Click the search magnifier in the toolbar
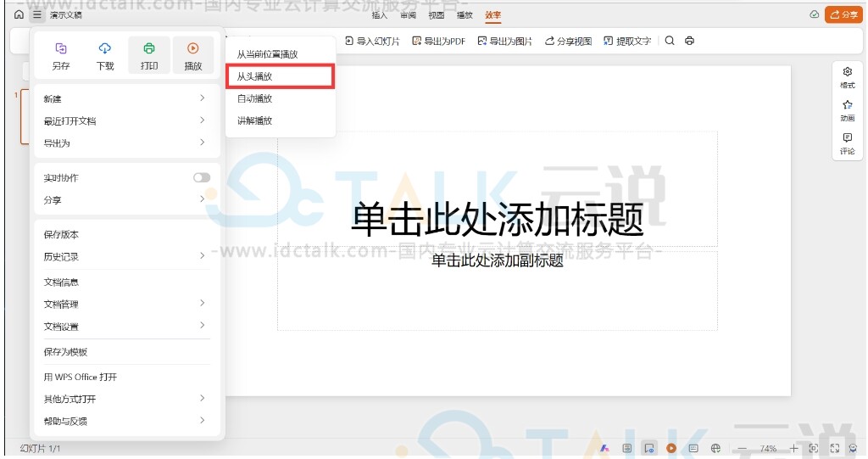868x459 pixels. tap(670, 41)
